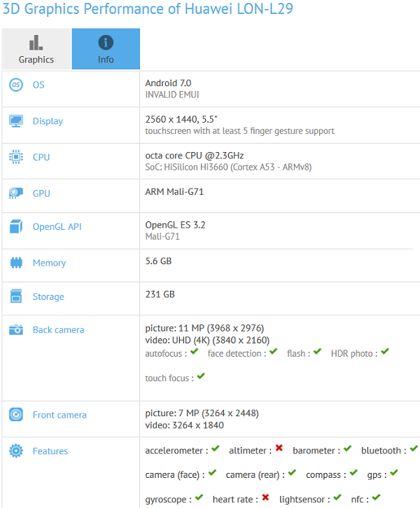Viewport: 420px width, 508px height.
Task: Click the OS row icon
Action: tap(16, 85)
